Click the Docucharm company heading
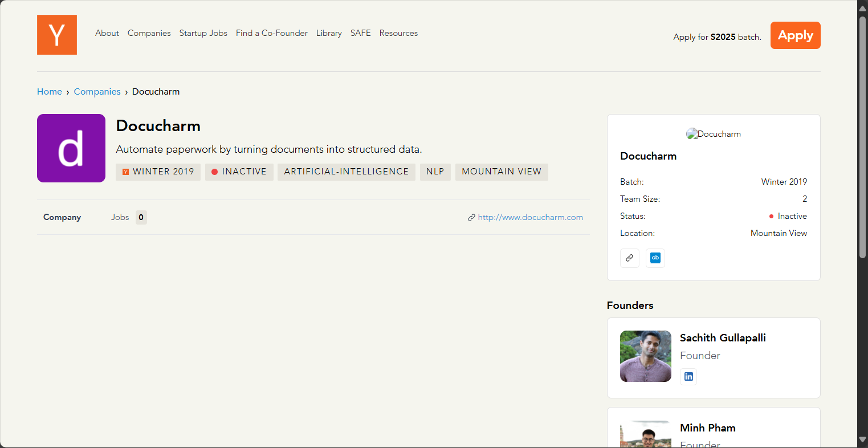Screen dimensions: 868x448 tap(158, 126)
